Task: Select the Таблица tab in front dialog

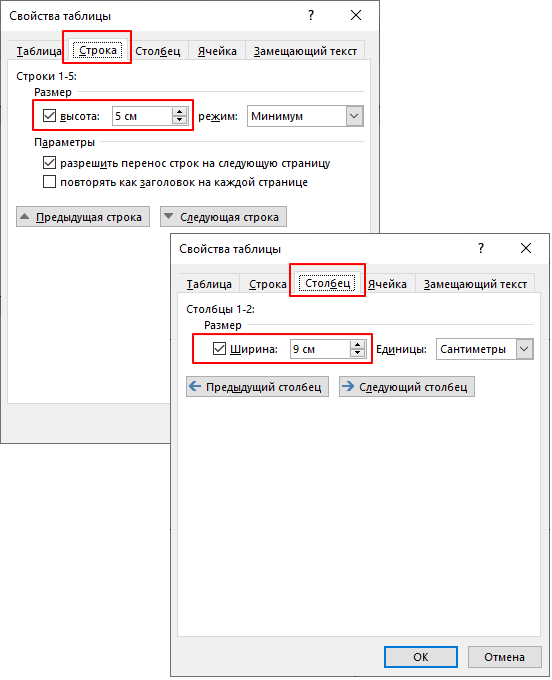Action: (x=209, y=284)
